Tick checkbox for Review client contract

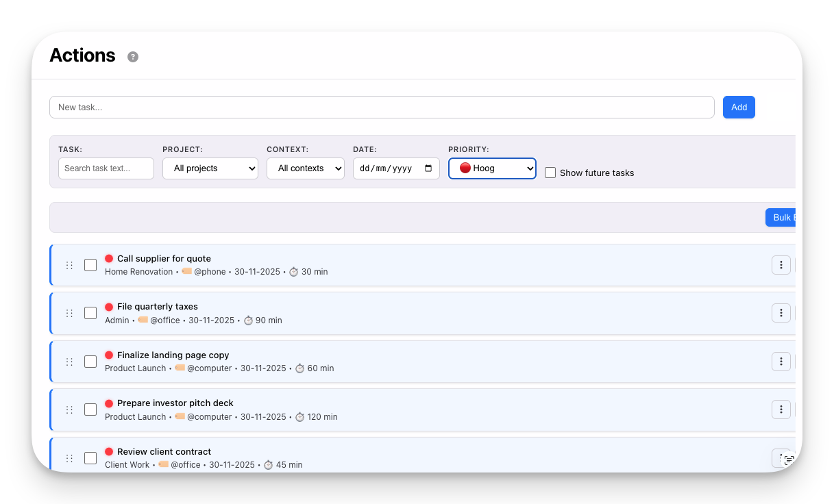click(90, 458)
